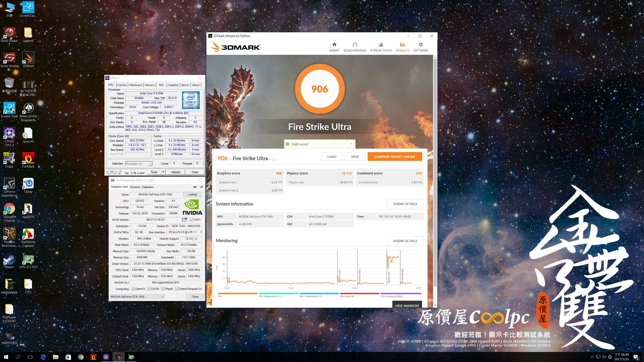
Task: Click the BIOS version export/share icon in GPU-Z
Action: (x=184, y=220)
